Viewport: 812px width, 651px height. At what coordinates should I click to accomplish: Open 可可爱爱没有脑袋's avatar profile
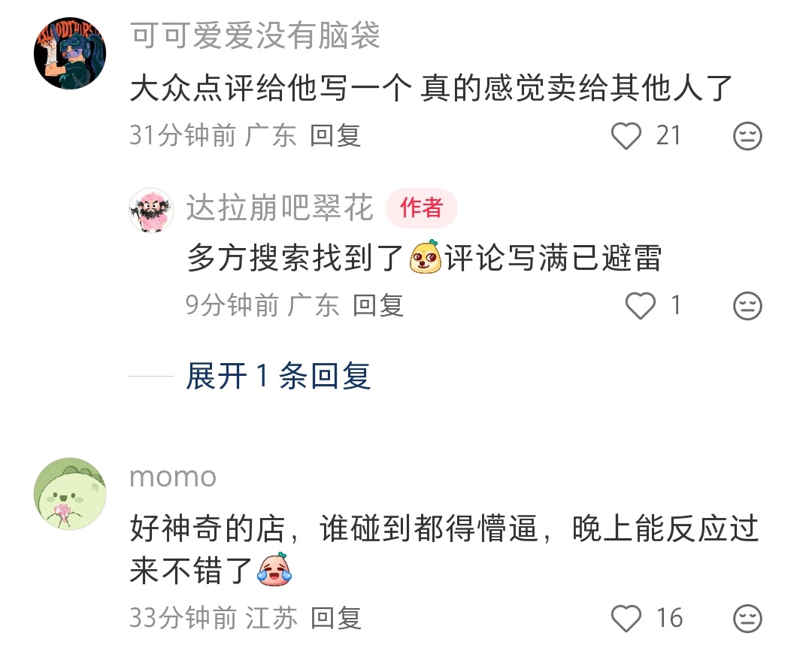(70, 53)
